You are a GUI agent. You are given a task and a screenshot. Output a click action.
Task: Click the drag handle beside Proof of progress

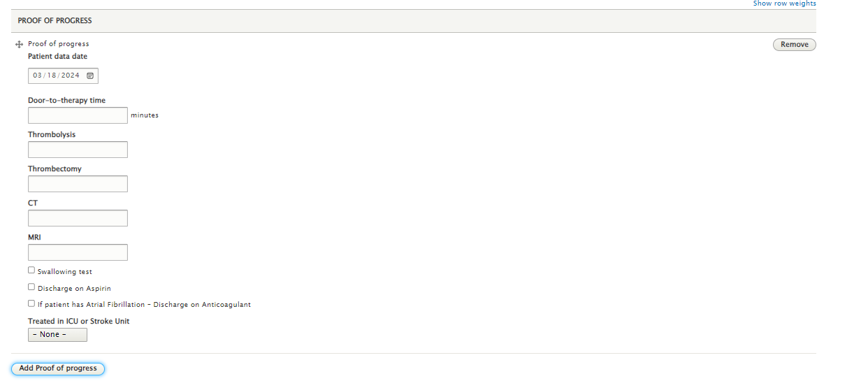(x=19, y=44)
